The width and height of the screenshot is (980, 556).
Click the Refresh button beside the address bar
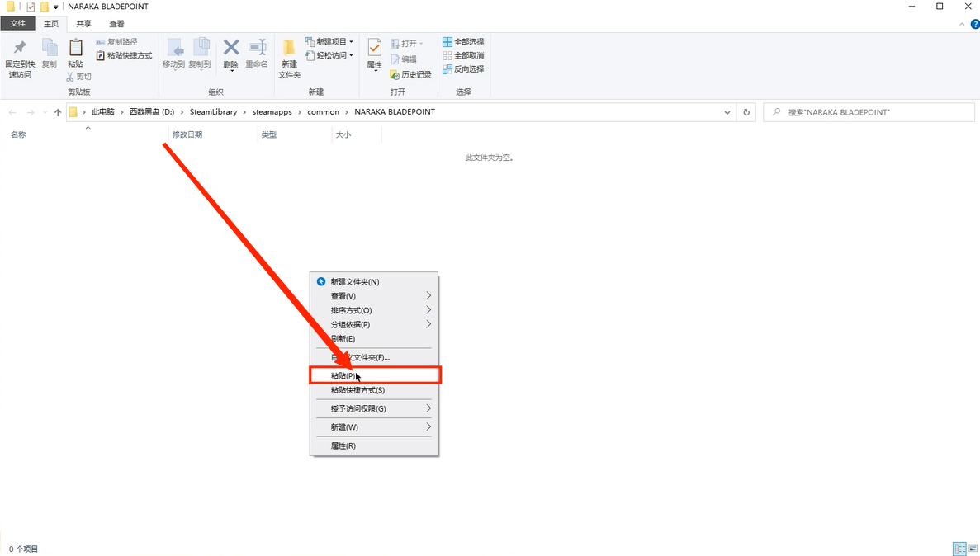click(746, 112)
